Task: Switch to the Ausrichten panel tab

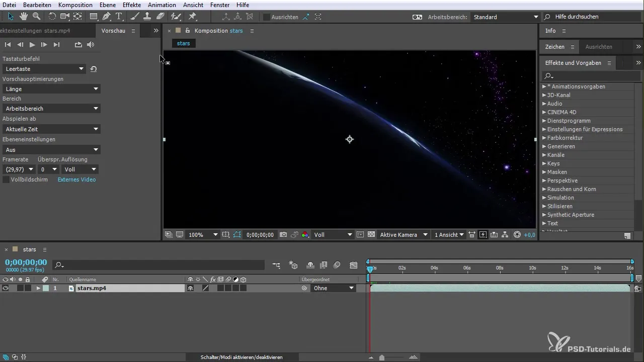Action: (599, 47)
